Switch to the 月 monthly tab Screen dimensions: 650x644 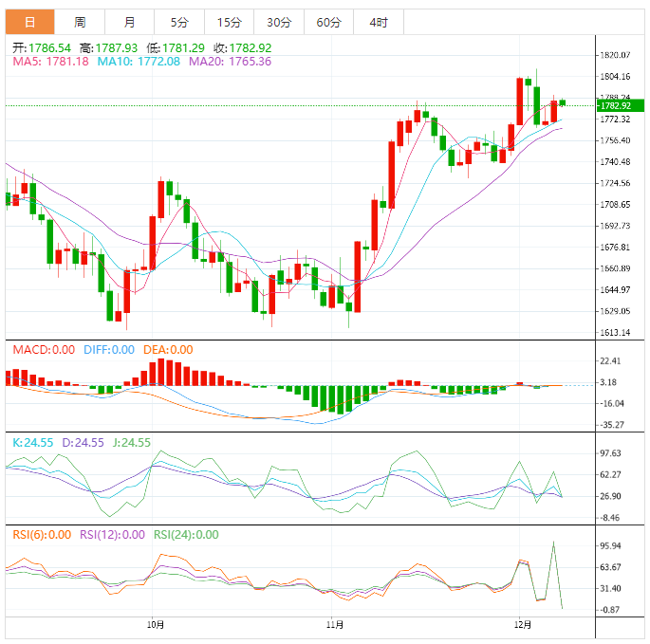[x=129, y=22]
